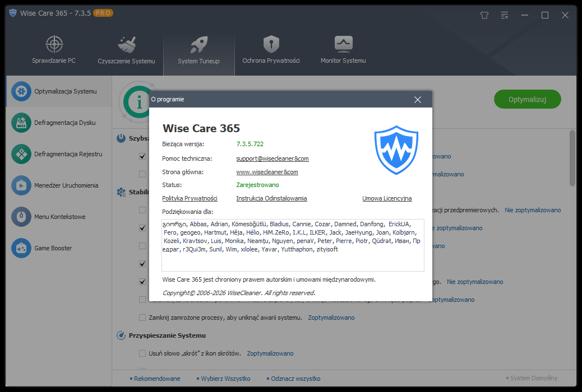Open the Polityka Prywatności link
The width and height of the screenshot is (582, 392).
coord(190,198)
